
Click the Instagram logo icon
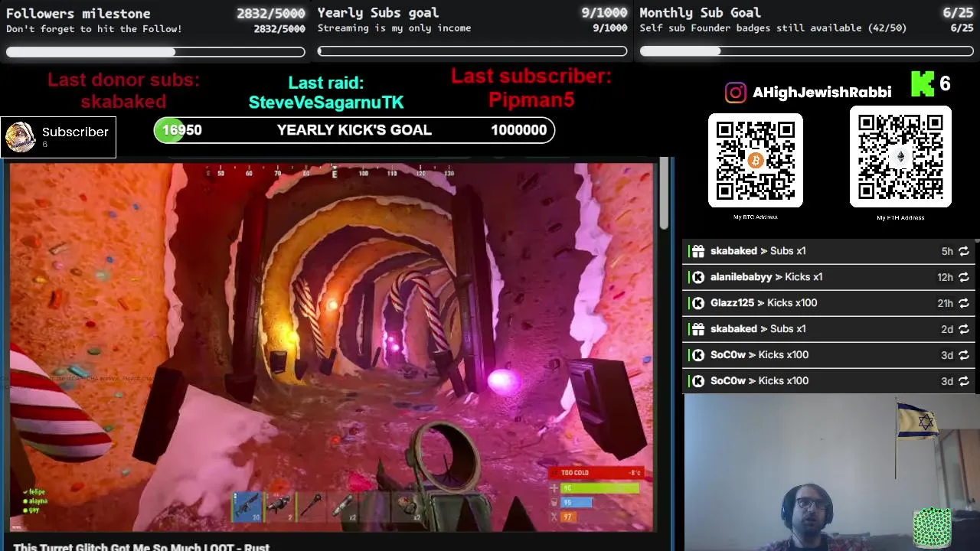tap(735, 93)
